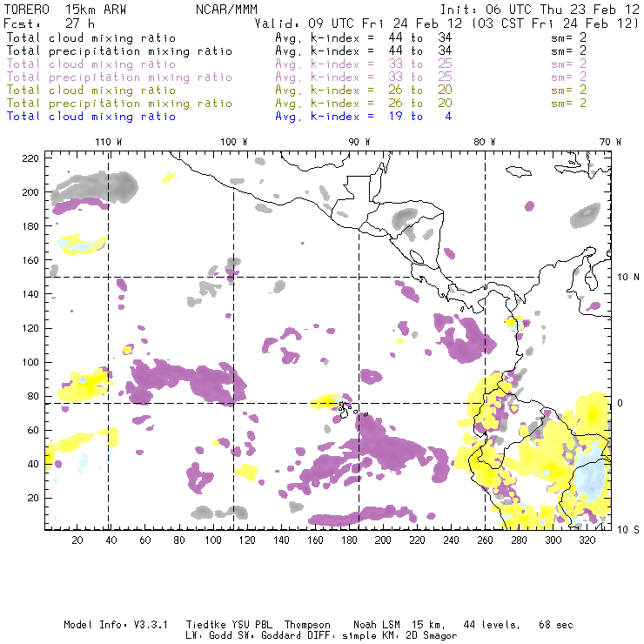Screen dimensions: 644x644
Task: Click the olive 'Total cloud mixing ratio' legend label
Action: tap(91, 90)
